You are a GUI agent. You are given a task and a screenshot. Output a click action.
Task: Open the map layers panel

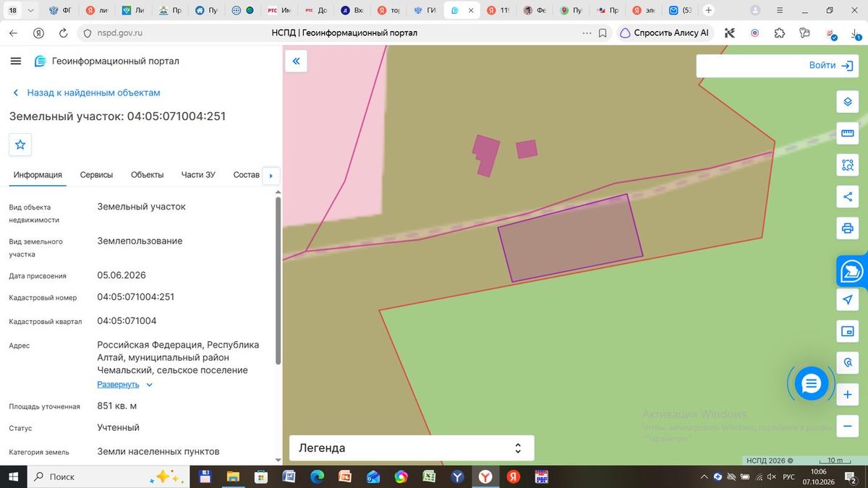pyautogui.click(x=847, y=102)
